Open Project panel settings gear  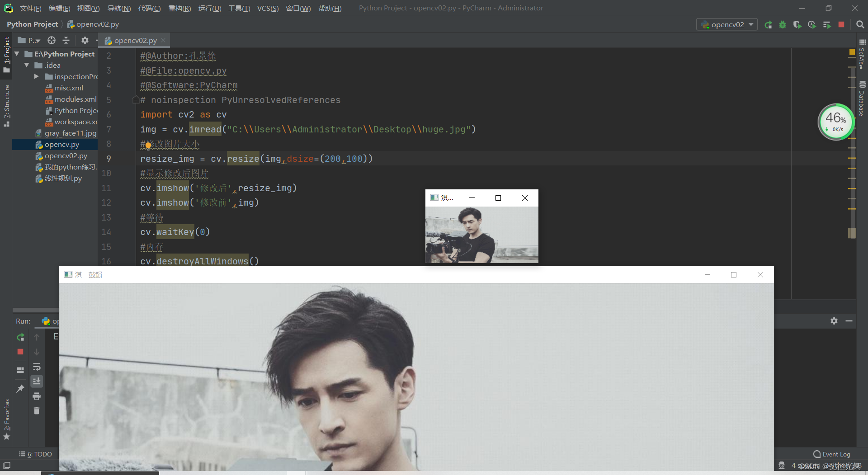85,40
